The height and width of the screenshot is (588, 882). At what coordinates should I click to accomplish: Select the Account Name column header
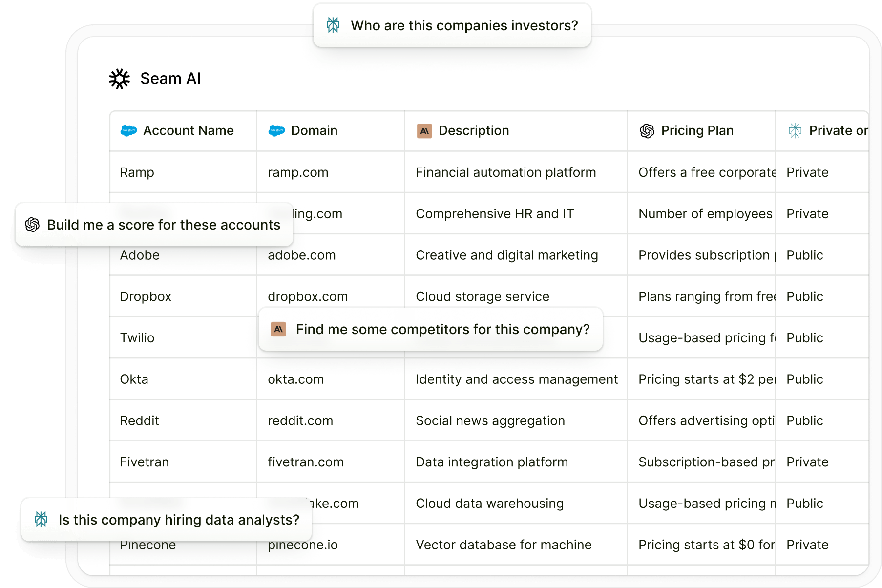click(188, 131)
